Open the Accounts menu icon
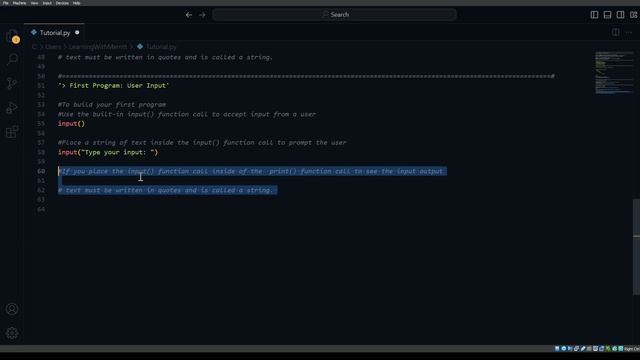Viewport: 640px width, 360px height. click(12, 309)
